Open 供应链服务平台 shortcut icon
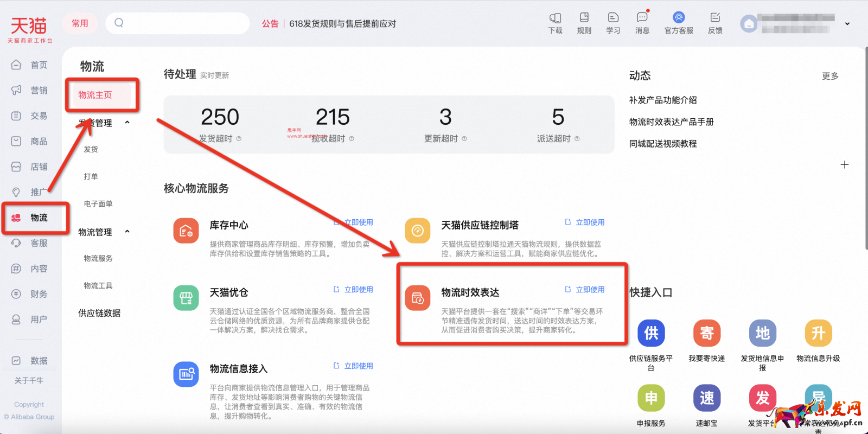The image size is (868, 434). click(651, 333)
